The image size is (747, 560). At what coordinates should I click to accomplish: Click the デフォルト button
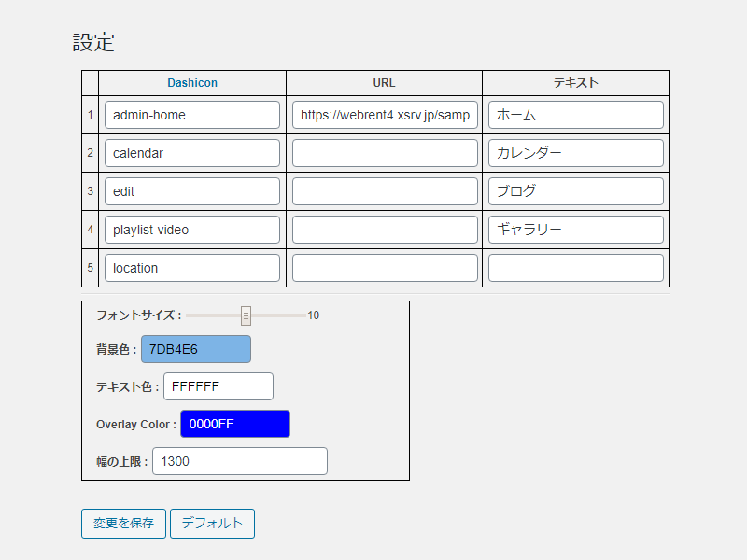coord(212,524)
